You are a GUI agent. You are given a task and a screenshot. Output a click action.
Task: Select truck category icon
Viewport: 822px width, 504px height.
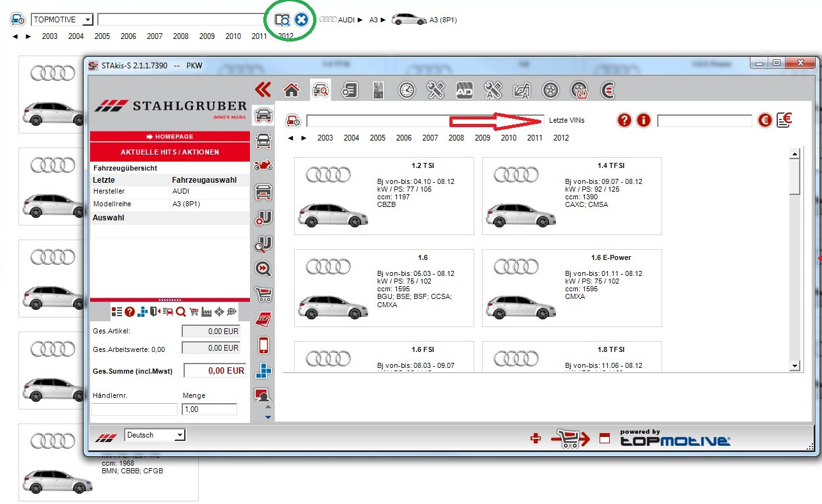tap(263, 192)
